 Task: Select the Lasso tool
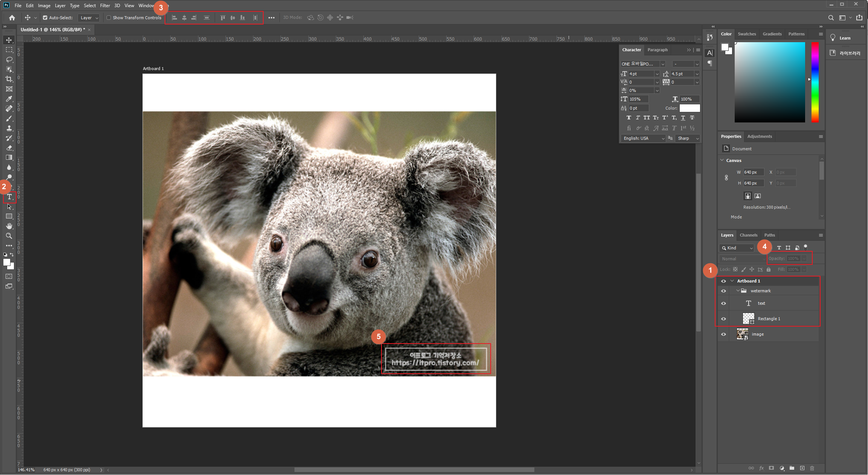pos(9,60)
